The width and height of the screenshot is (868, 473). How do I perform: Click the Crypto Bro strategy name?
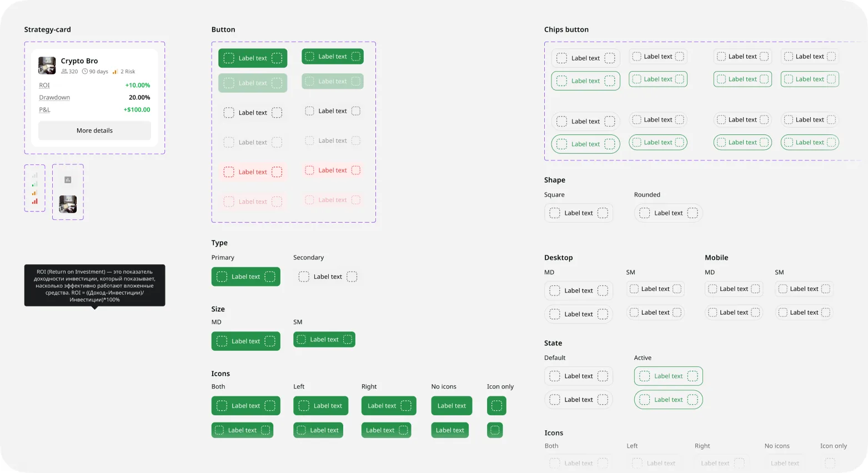click(79, 61)
